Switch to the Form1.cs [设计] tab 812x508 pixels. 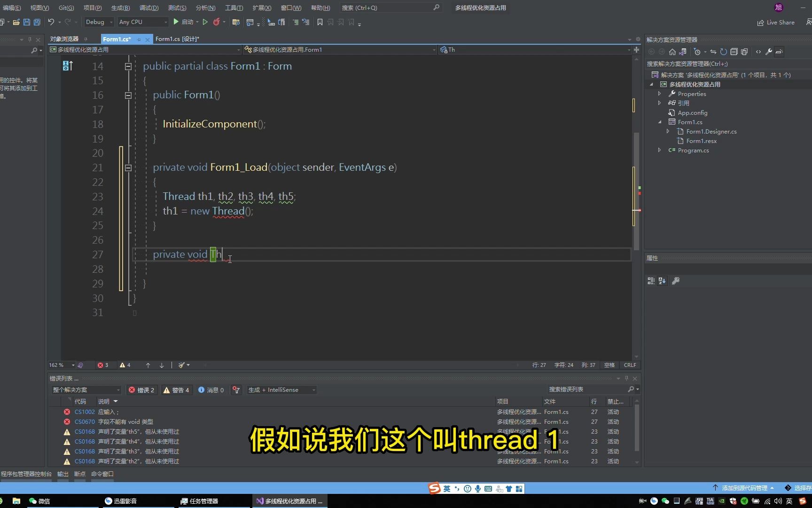point(177,39)
